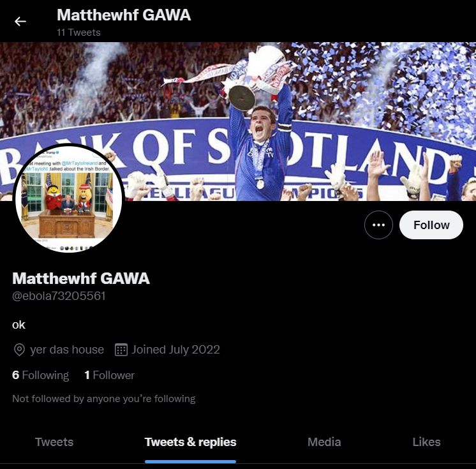Follow the Matthewhf GAWA account
Viewport: 476px width, 469px height.
[431, 225]
